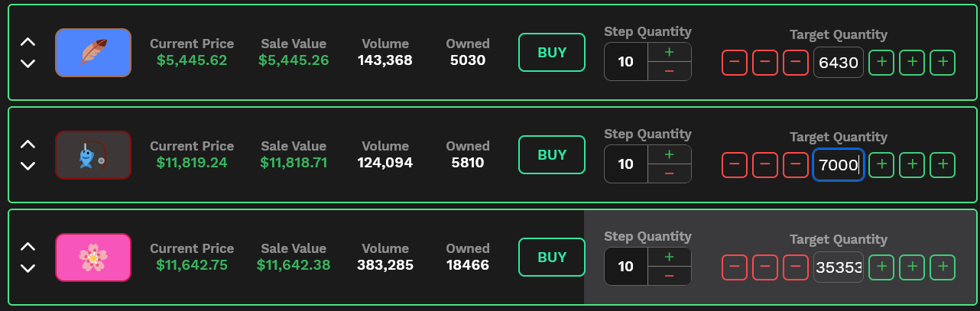Click the rightmost green plus of the fishing Target Quantity
Viewport: 980px width, 311px height.
[x=943, y=164]
